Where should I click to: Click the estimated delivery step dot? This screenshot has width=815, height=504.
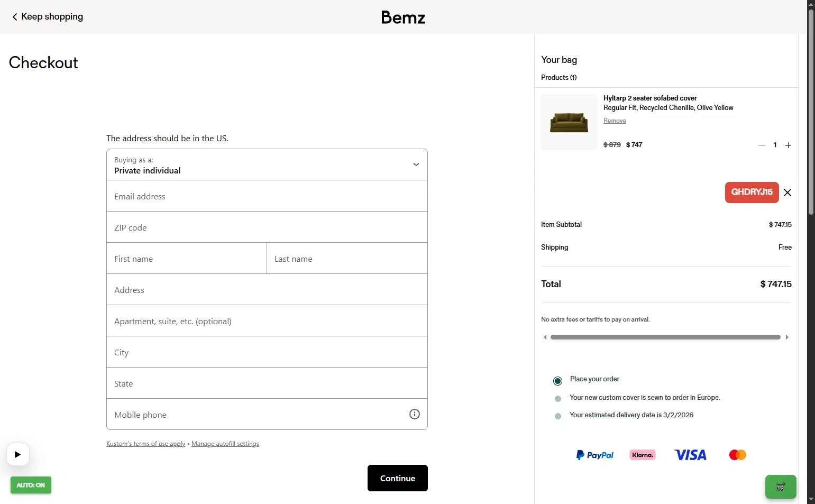point(557,416)
